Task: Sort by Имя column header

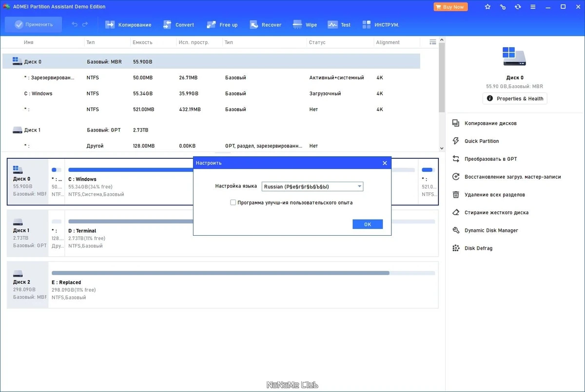Action: (x=29, y=42)
